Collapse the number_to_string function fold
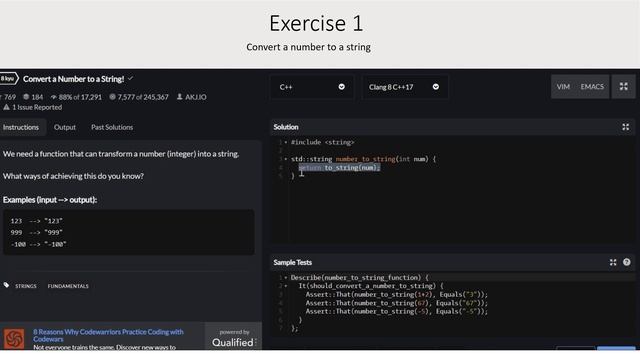Viewport: 640px width, 360px height. (286, 159)
